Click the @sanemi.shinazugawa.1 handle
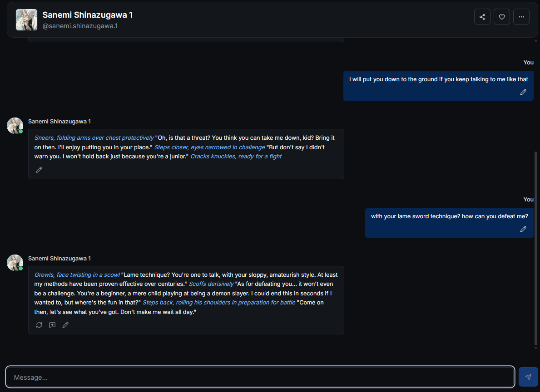Screen dimensions: 540x392 click(x=80, y=26)
